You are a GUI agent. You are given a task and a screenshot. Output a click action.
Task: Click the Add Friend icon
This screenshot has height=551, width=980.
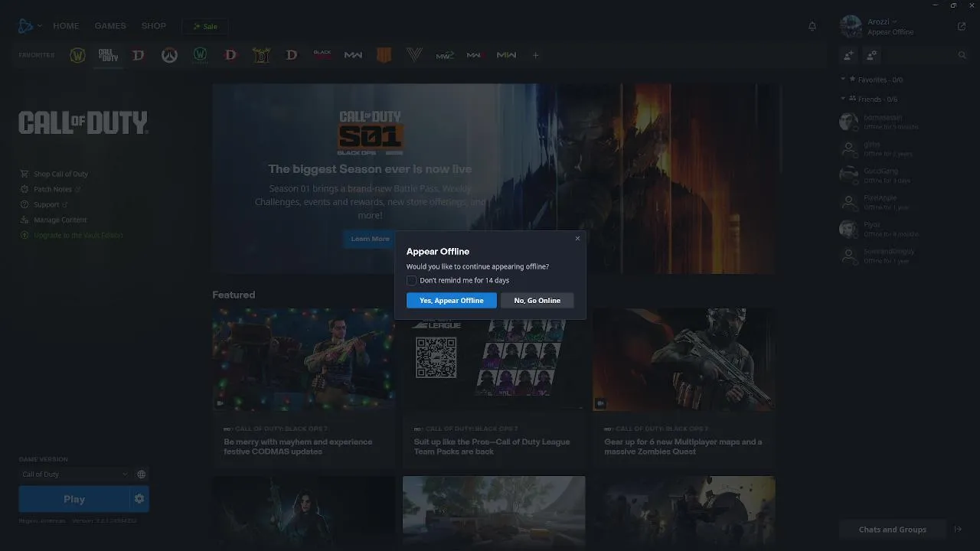[x=848, y=55]
